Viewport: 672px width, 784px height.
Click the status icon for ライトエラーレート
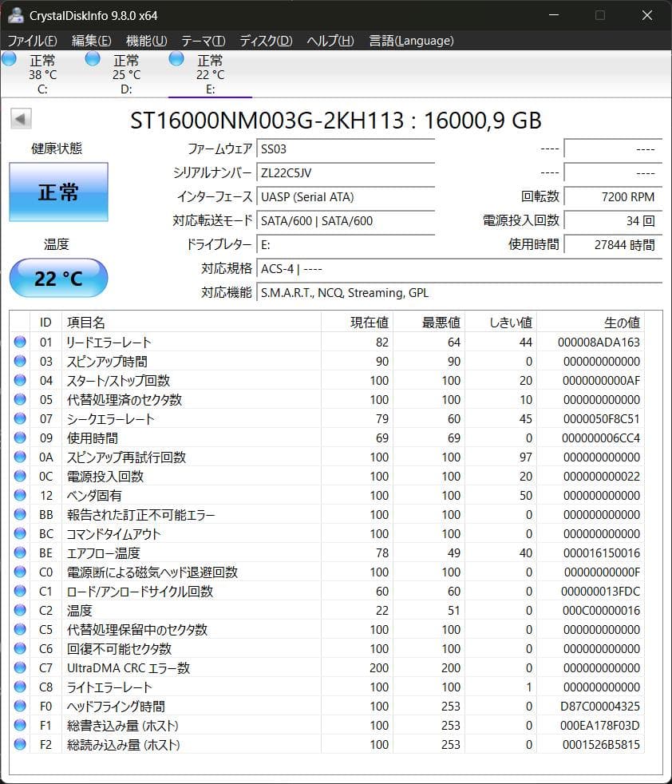[20, 687]
